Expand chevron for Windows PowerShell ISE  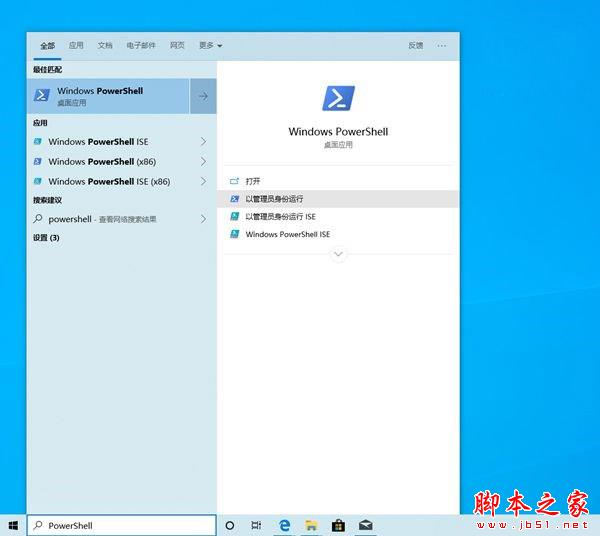tap(204, 142)
